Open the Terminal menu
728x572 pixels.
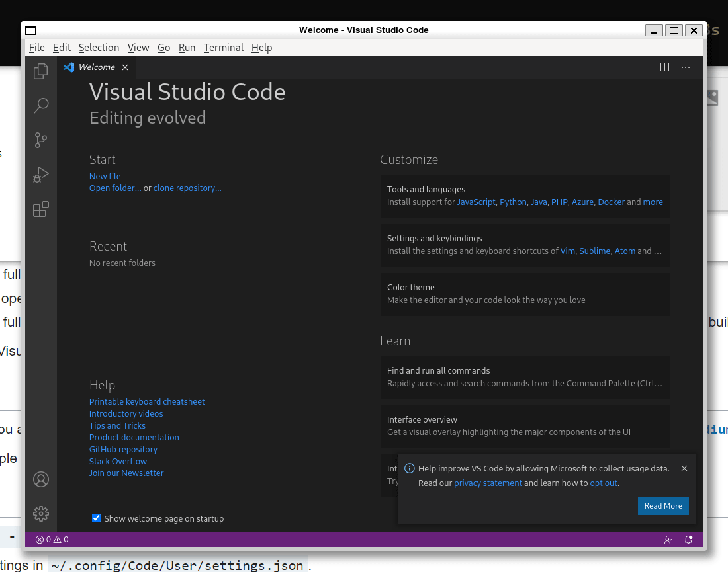click(223, 48)
